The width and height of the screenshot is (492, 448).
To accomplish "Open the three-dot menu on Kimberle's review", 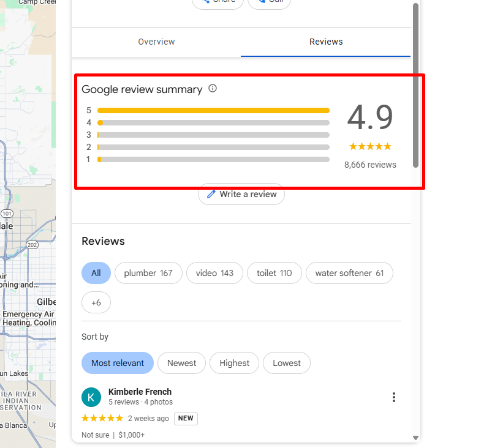I will [x=394, y=397].
